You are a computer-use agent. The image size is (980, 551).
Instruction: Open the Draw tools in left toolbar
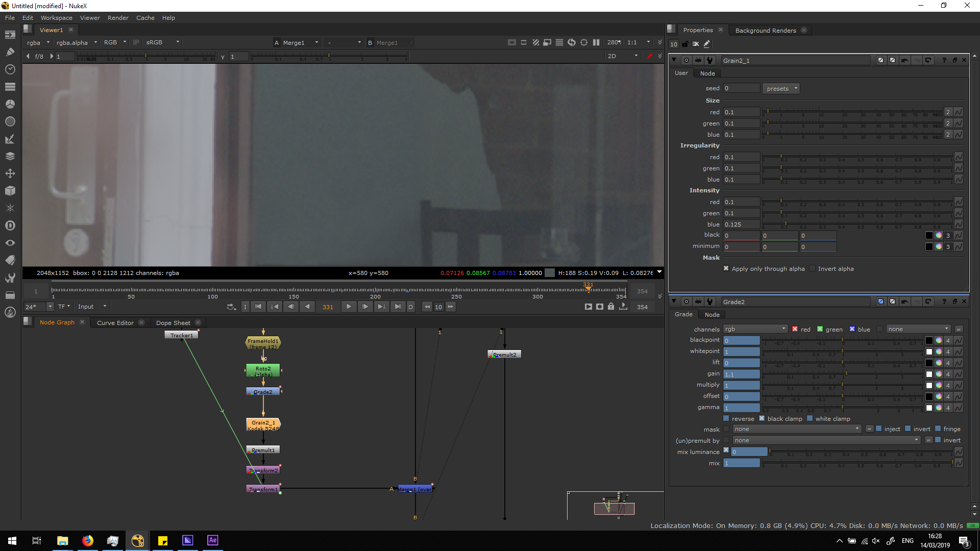coord(10,52)
